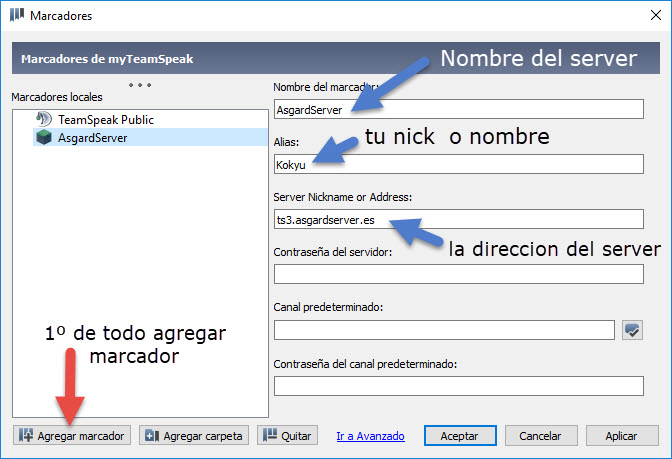Focus the Contraseña del servidor field

pyautogui.click(x=459, y=274)
